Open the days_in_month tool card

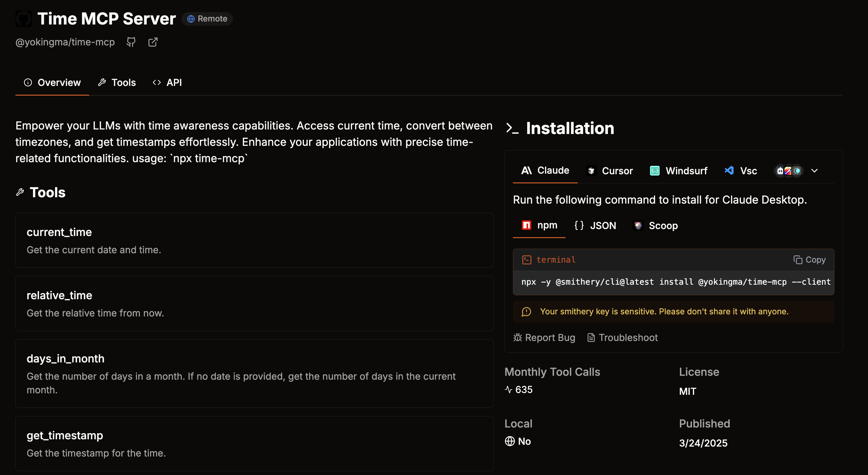[x=254, y=374]
